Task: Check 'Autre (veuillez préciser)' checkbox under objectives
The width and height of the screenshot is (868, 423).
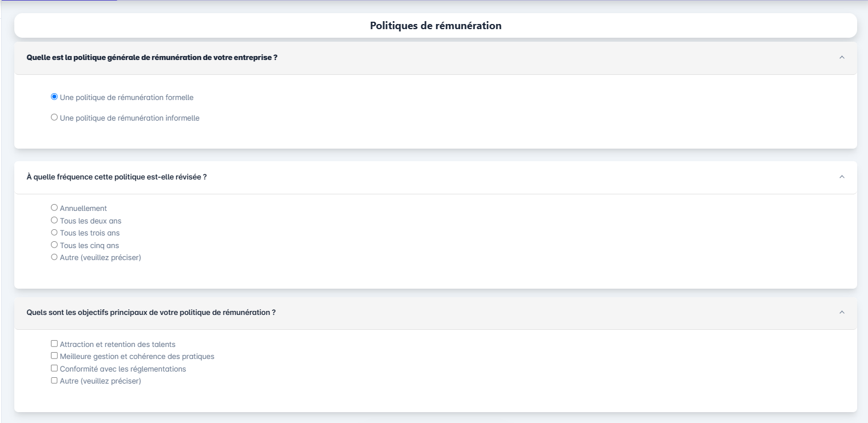Action: click(54, 380)
